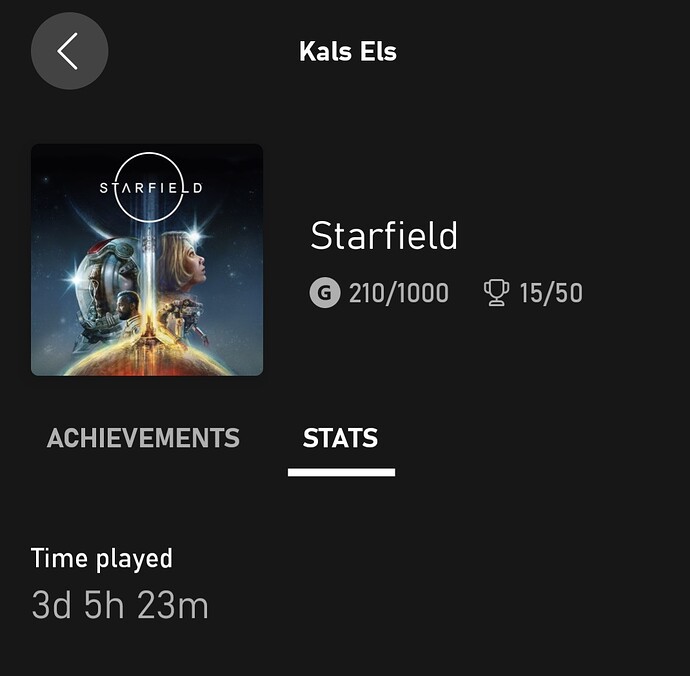Click the Time played label
690x676 pixels.
pos(102,558)
